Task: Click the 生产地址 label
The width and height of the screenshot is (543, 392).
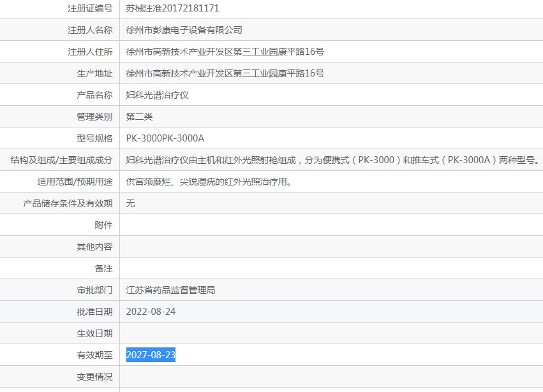Action: tap(94, 73)
